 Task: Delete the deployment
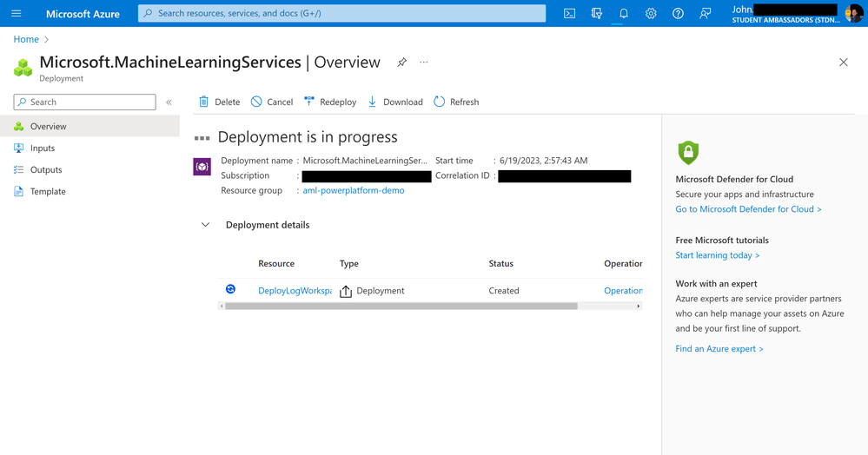219,102
